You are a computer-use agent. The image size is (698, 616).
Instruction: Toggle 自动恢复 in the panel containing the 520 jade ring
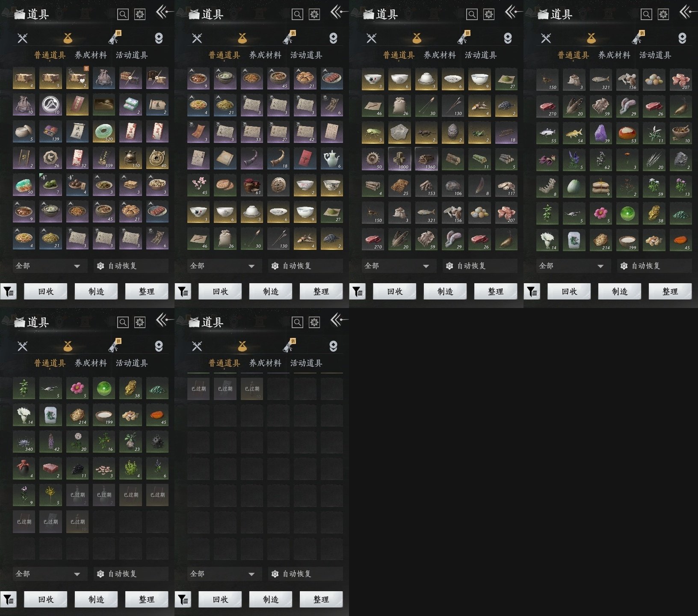(131, 266)
